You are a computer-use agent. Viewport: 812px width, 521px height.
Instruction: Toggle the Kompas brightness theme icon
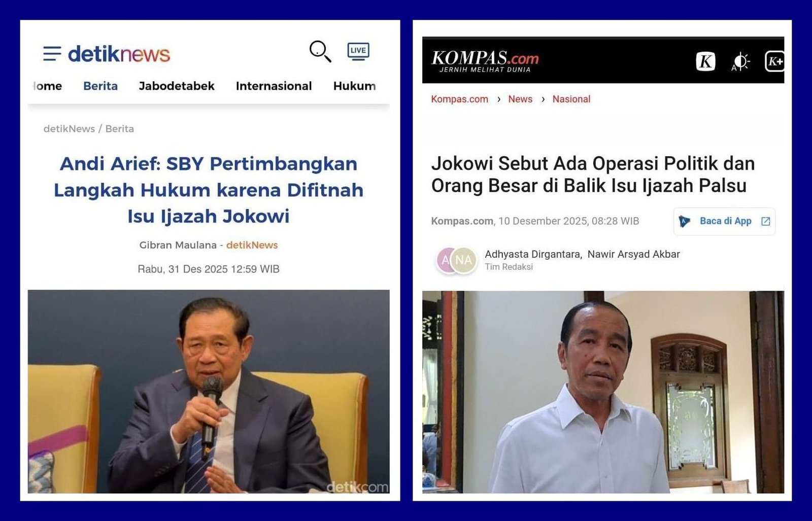pos(740,62)
